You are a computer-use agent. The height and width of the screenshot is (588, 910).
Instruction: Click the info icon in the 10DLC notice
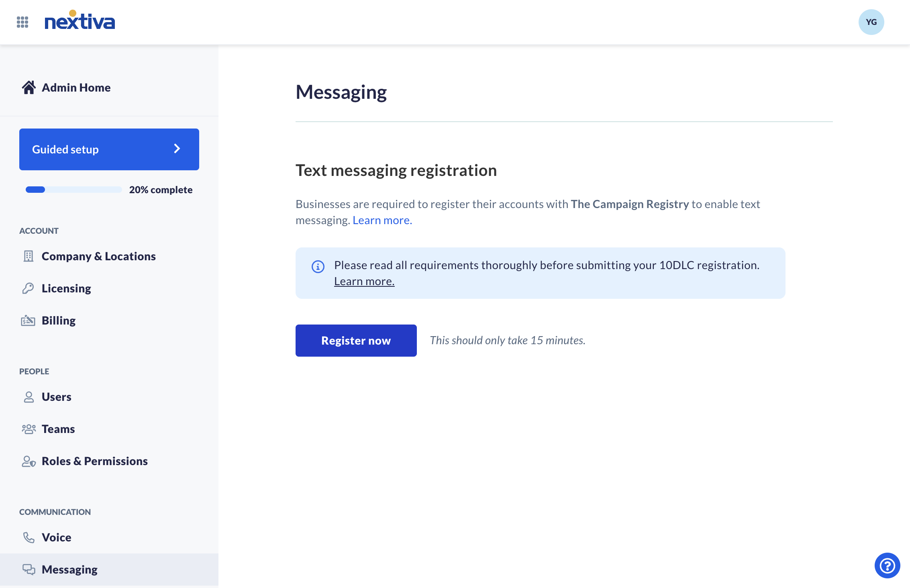(x=318, y=266)
